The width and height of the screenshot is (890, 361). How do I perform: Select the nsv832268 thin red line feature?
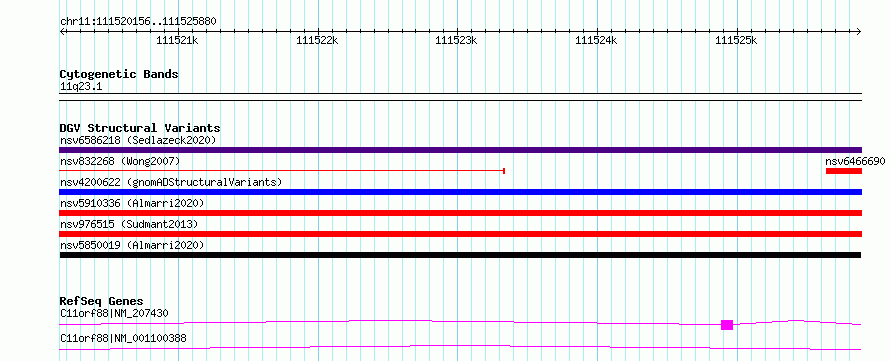point(282,171)
